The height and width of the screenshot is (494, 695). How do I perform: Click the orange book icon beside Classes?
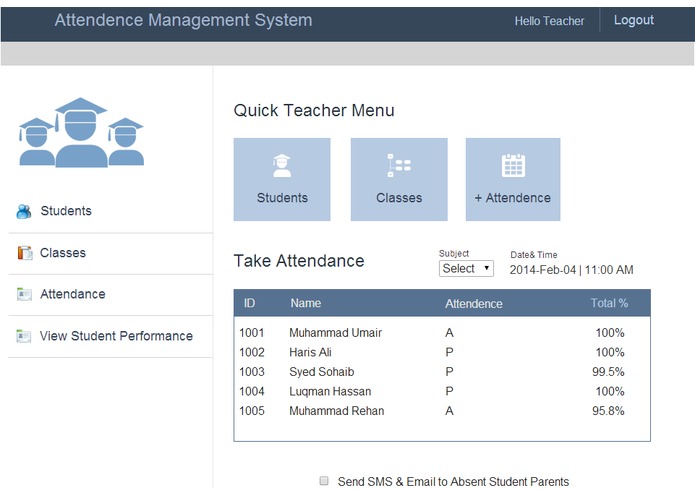click(x=25, y=253)
